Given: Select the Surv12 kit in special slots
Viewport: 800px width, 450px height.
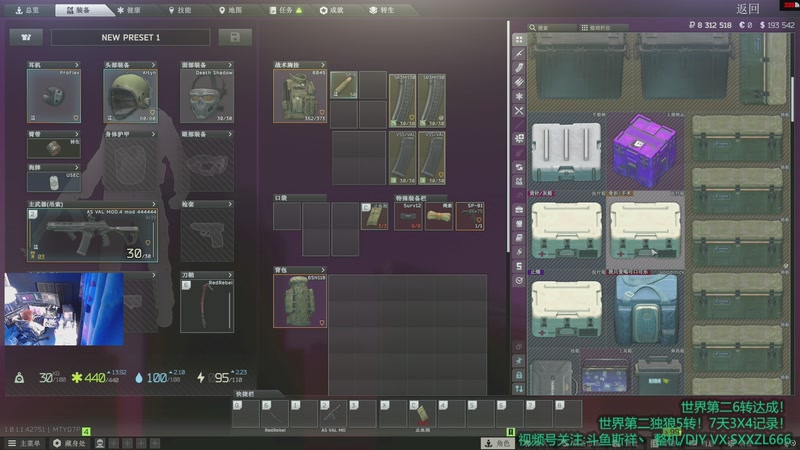Looking at the screenshot, I should pyautogui.click(x=408, y=216).
